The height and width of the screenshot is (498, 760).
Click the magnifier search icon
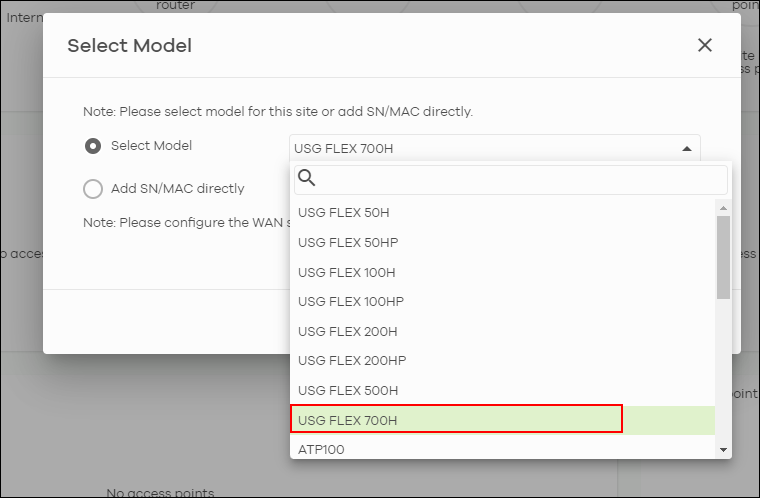[306, 178]
